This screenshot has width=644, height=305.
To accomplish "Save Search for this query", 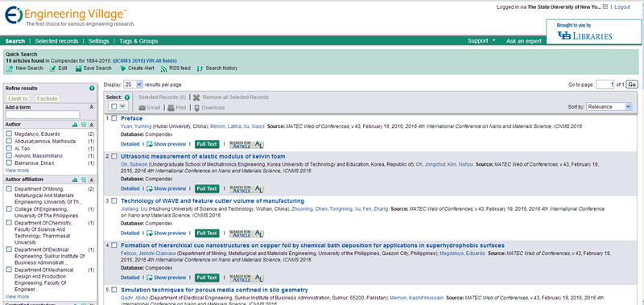I will click(x=93, y=68).
